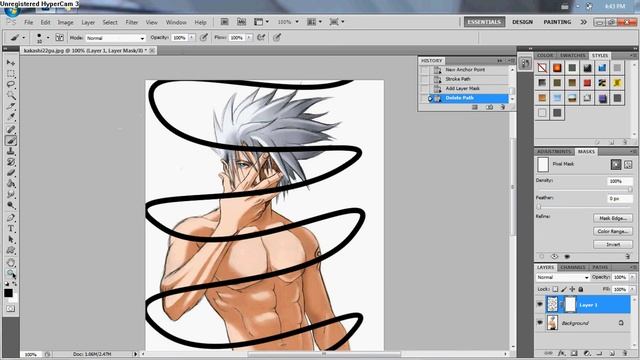
Task: Select the pixel mask button
Action: point(616,164)
